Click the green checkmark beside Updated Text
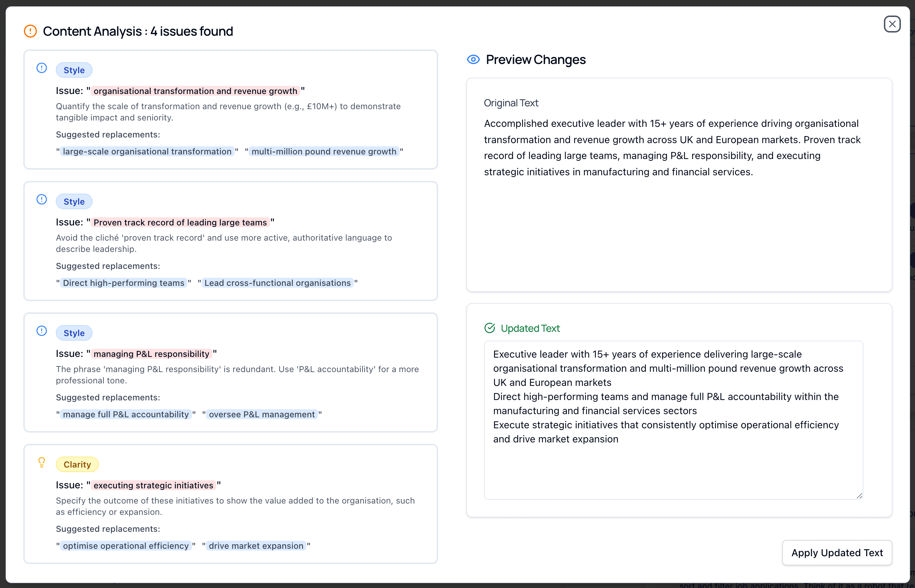Viewport: 915px width, 588px height. click(490, 328)
